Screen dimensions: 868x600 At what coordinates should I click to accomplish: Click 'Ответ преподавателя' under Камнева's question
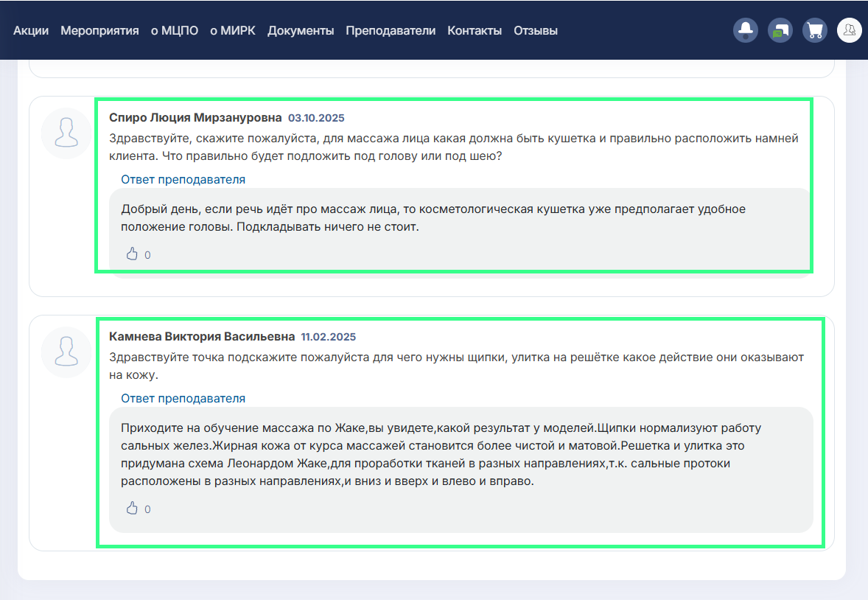pos(183,398)
